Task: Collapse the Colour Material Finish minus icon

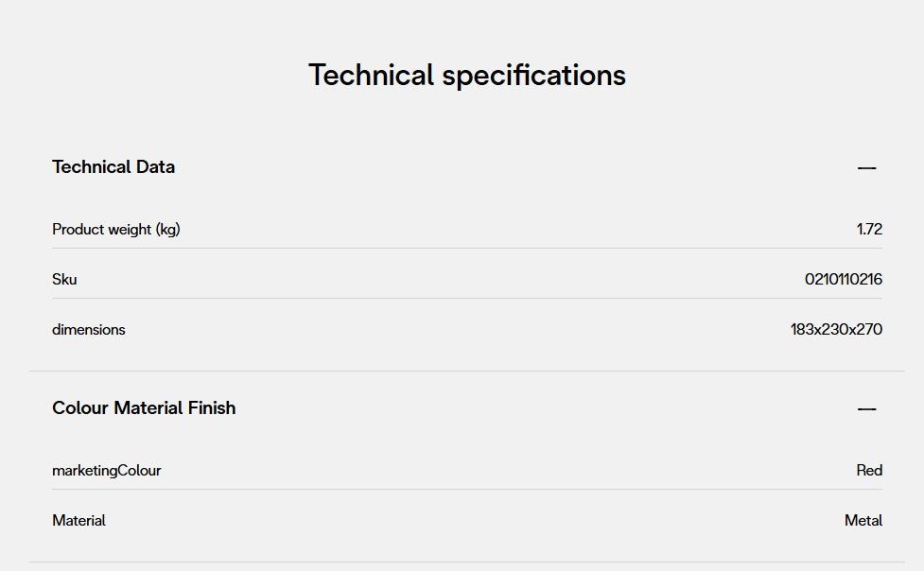Action: (866, 409)
